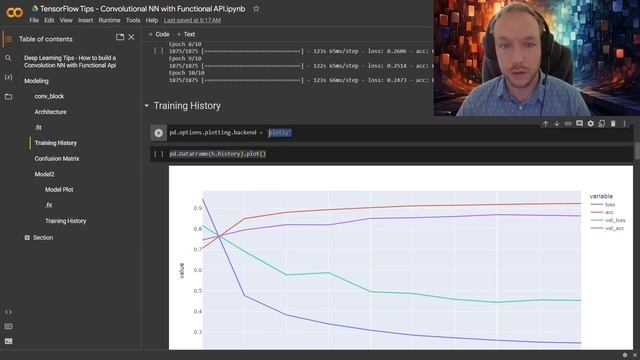The width and height of the screenshot is (640, 360).
Task: Go to Deep Learning Tips heading
Action: tap(70, 62)
